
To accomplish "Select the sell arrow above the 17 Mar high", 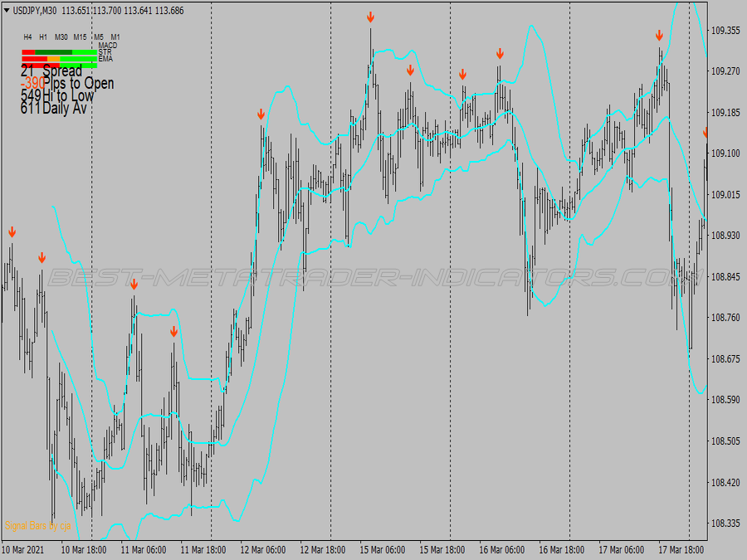I will click(659, 35).
